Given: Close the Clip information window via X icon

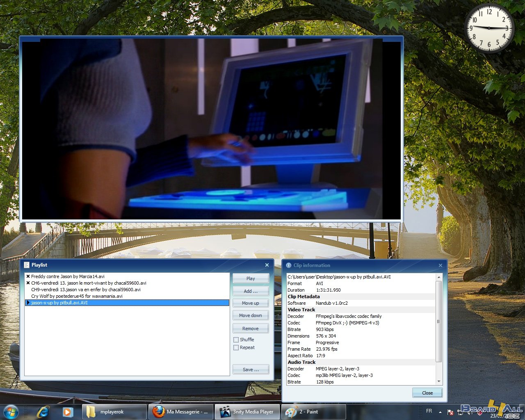Looking at the screenshot, I should [x=441, y=265].
